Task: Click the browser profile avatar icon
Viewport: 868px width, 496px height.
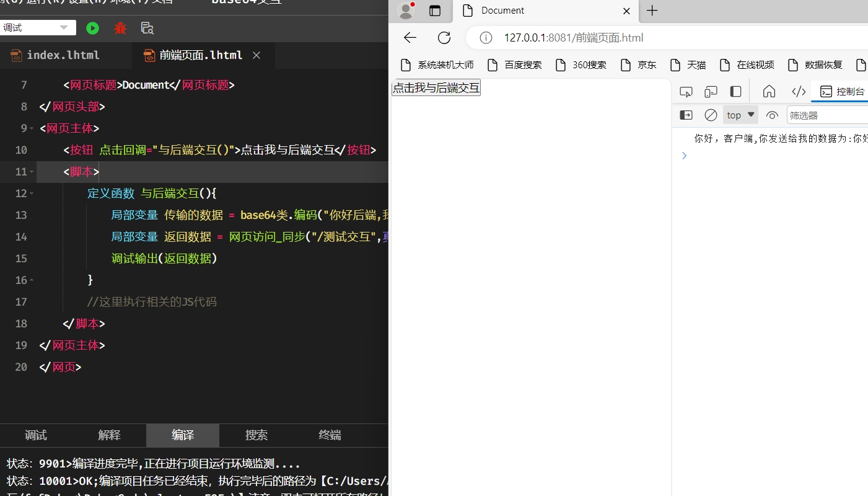Action: tap(406, 11)
